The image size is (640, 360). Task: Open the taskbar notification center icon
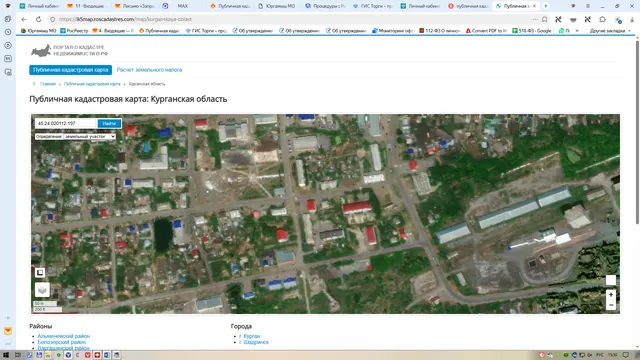[625, 355]
